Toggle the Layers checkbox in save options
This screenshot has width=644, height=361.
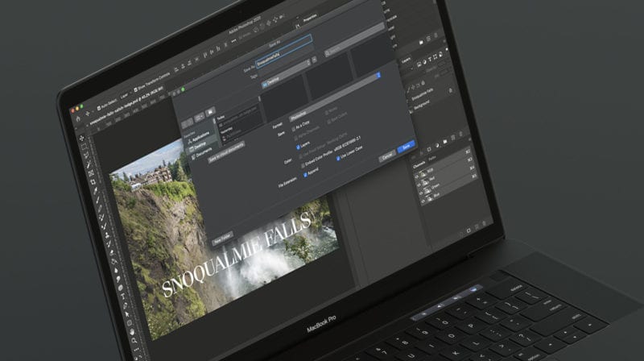(x=298, y=148)
